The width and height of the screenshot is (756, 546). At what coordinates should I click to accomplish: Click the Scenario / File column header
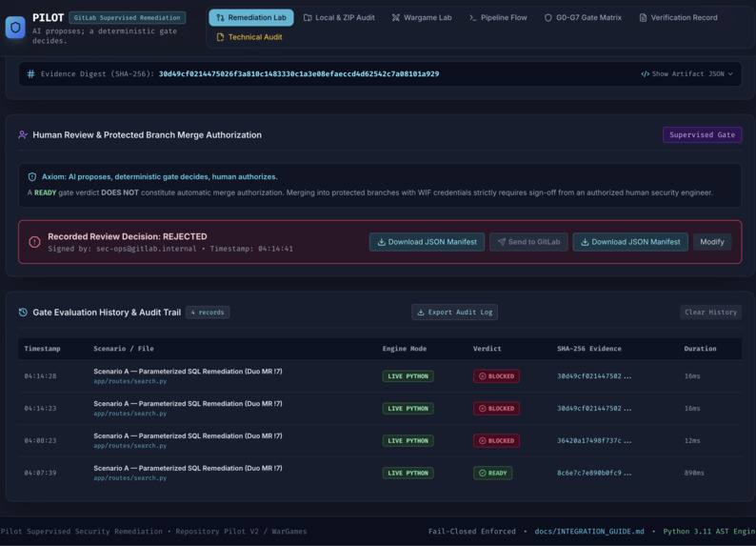coord(124,348)
